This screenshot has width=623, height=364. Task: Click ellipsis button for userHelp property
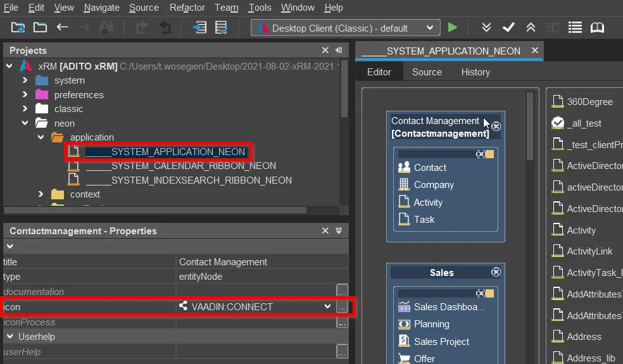tap(342, 352)
